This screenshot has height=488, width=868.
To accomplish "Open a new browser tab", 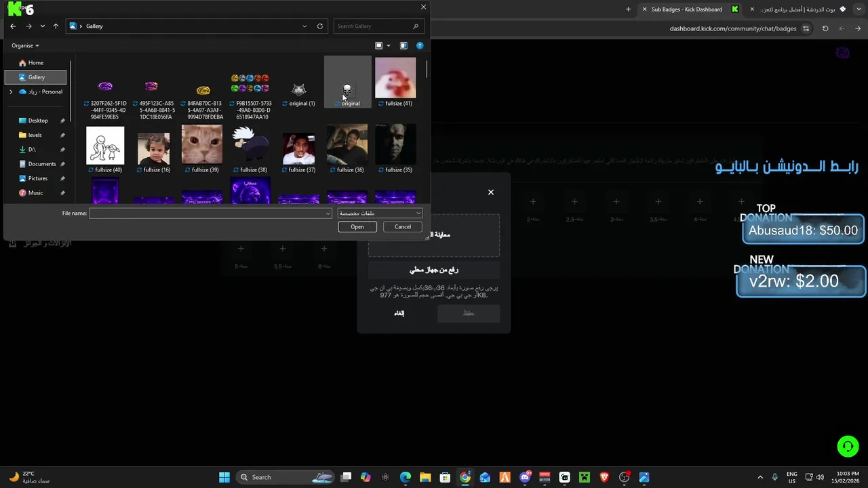I will 628,9.
